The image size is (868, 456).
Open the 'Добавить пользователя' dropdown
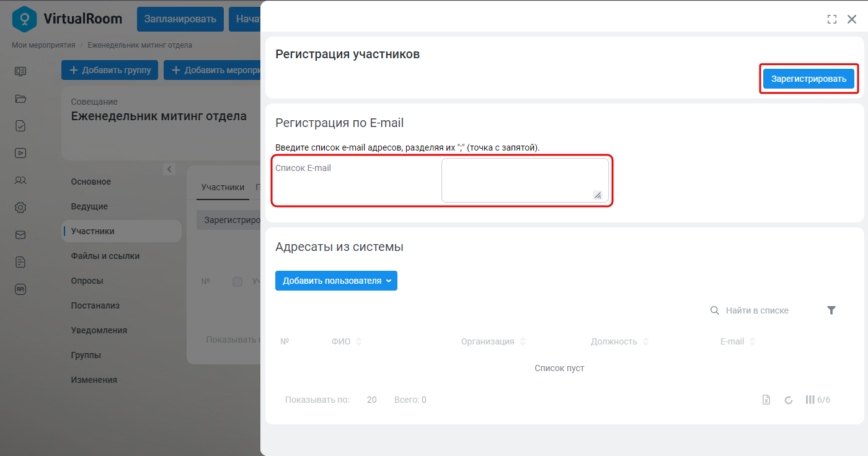pos(336,281)
